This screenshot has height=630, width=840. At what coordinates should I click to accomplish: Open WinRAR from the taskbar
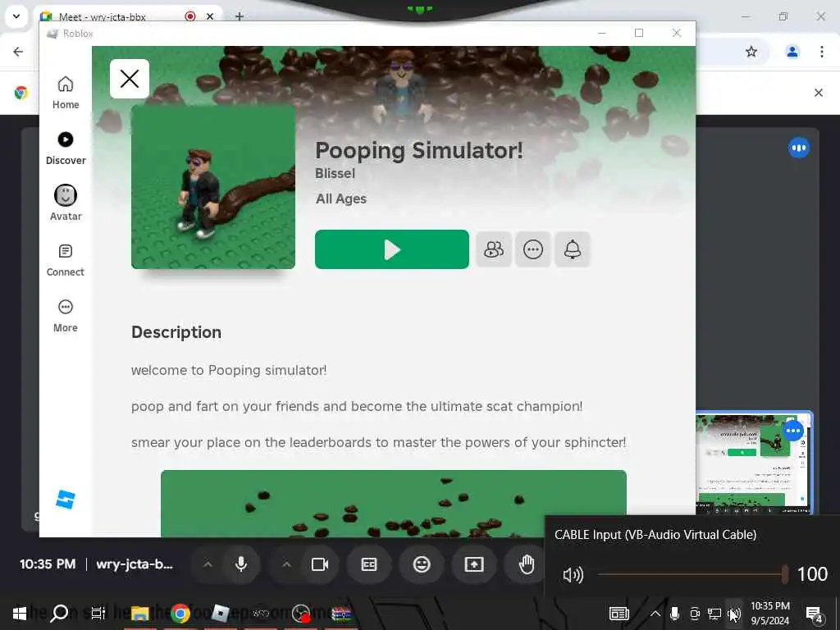341,614
